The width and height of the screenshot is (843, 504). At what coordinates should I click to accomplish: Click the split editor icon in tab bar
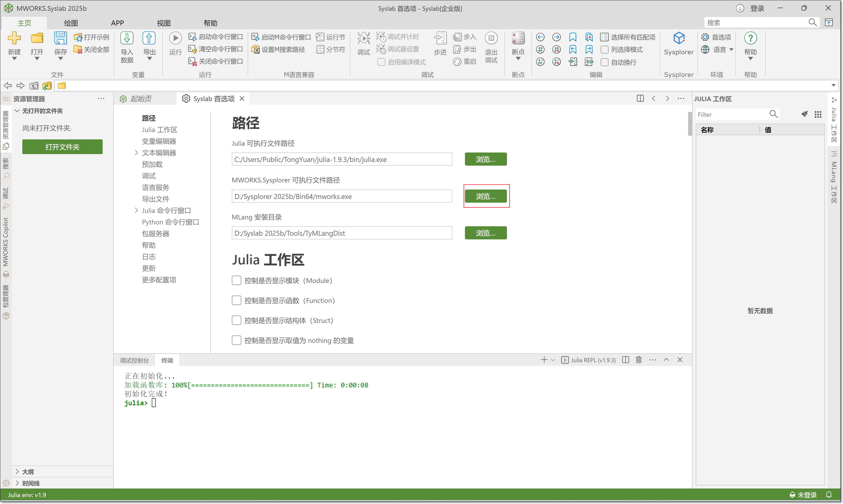[640, 98]
